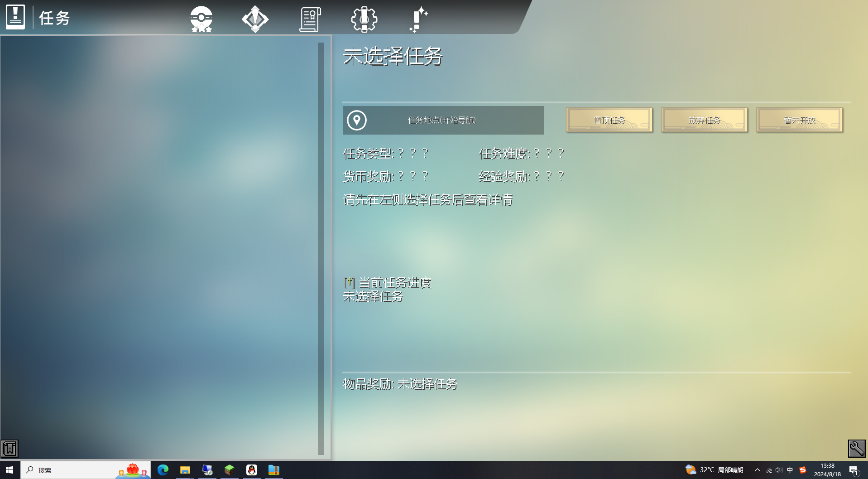The height and width of the screenshot is (479, 868).
Task: Open the certificate scroll quest category
Action: (x=310, y=19)
